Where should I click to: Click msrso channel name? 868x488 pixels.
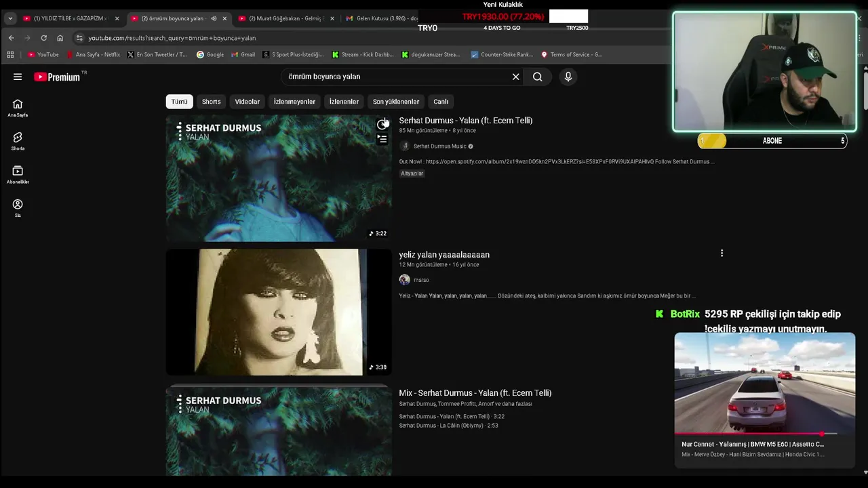click(x=421, y=280)
